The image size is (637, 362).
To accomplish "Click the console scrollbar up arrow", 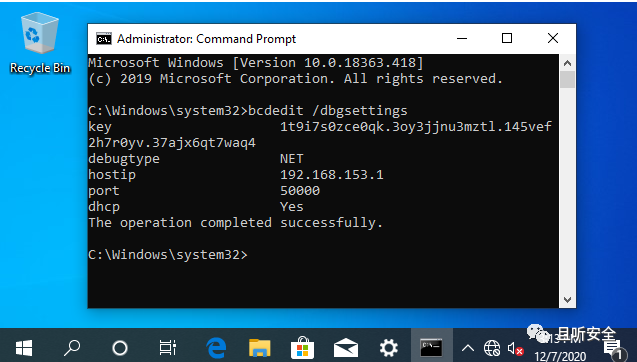I will [568, 63].
